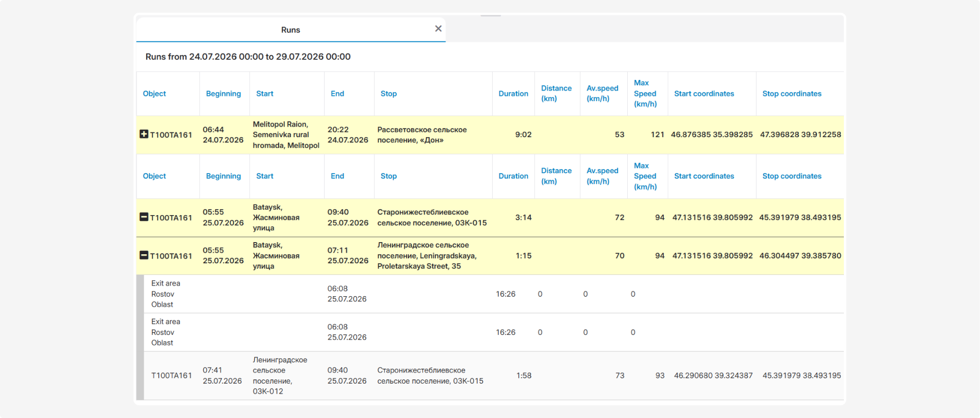Select the Runs tab
Viewport: 980px width, 418px height.
pyautogui.click(x=290, y=30)
